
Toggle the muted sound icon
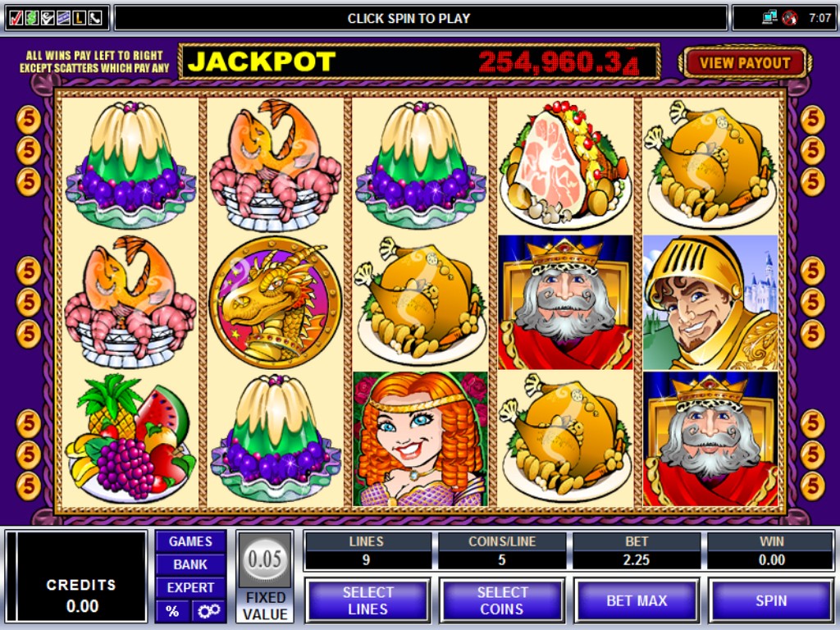[789, 18]
